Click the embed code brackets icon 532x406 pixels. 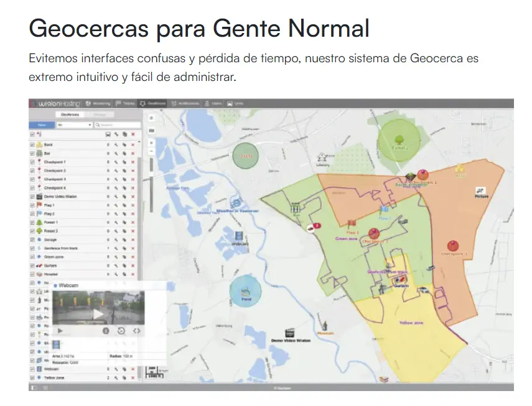pos(136,331)
